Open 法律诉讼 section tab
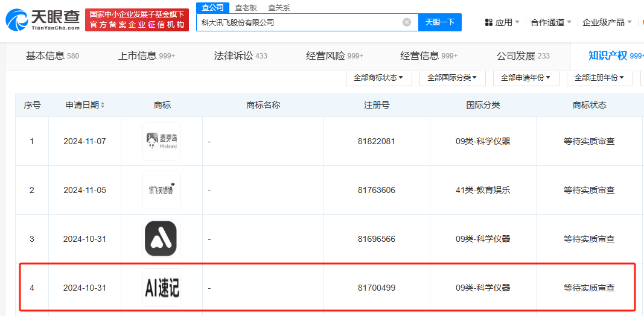The width and height of the screenshot is (644, 316). point(240,56)
